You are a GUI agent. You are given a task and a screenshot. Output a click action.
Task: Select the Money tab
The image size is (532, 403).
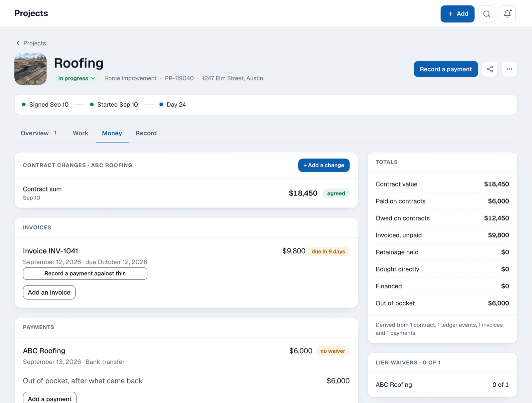(x=112, y=133)
